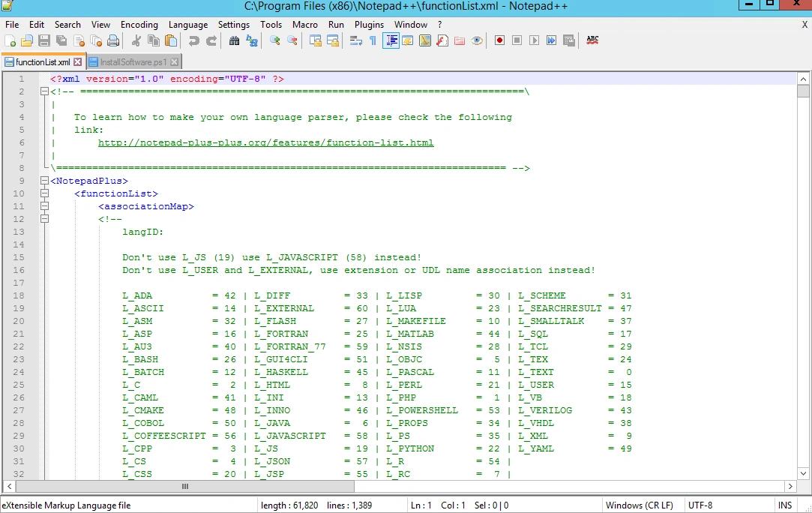Click line number 1 in the margin
The height and width of the screenshot is (513, 812).
point(21,79)
